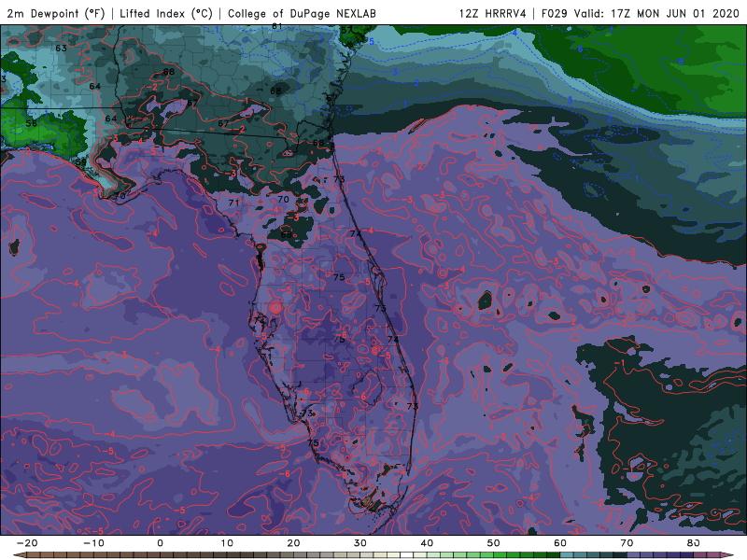Viewport: 747px width, 560px height.
Task: Click the blue '8' lifted index contour label
Action: (x=681, y=62)
